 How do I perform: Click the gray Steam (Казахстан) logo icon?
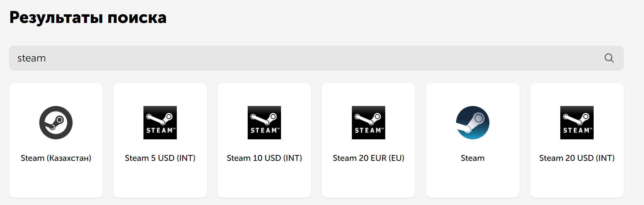(x=56, y=123)
